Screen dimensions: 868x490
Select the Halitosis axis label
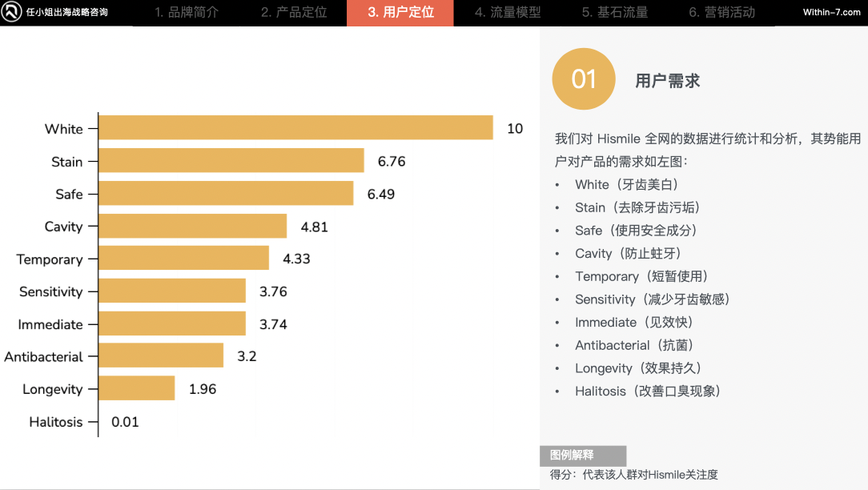[56, 422]
